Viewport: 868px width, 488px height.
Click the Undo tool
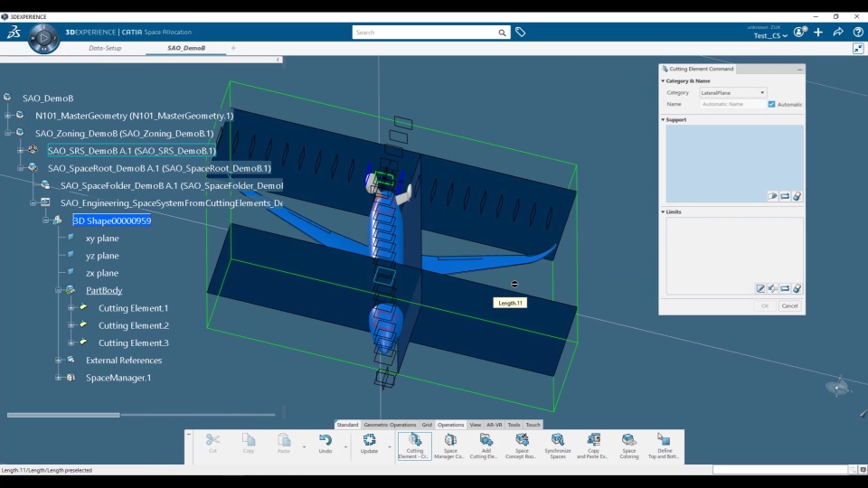[325, 444]
